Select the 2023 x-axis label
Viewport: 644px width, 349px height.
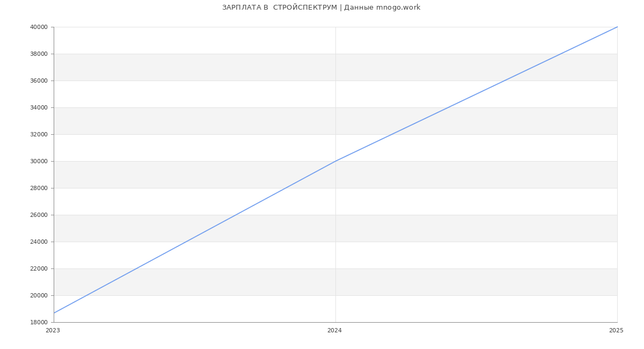pos(53,331)
